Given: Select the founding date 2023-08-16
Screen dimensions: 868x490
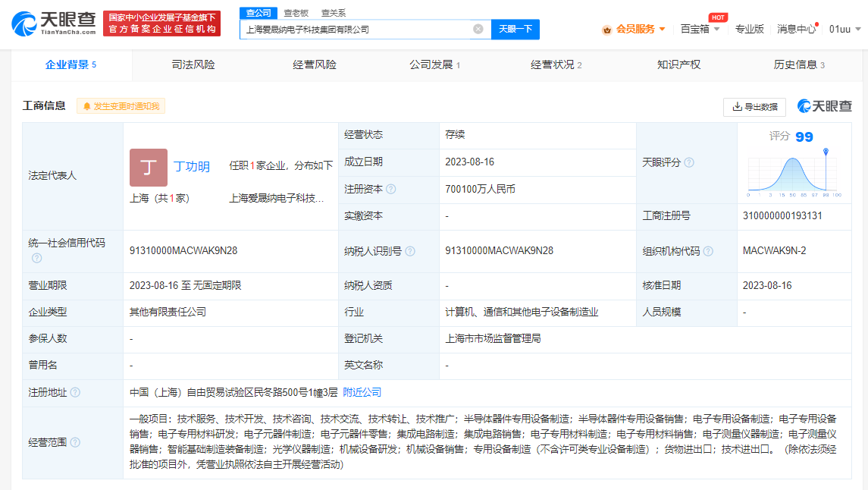Looking at the screenshot, I should click(469, 162).
